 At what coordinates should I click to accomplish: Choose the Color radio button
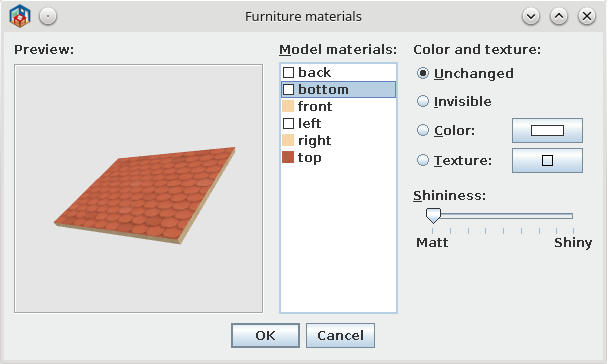click(423, 130)
